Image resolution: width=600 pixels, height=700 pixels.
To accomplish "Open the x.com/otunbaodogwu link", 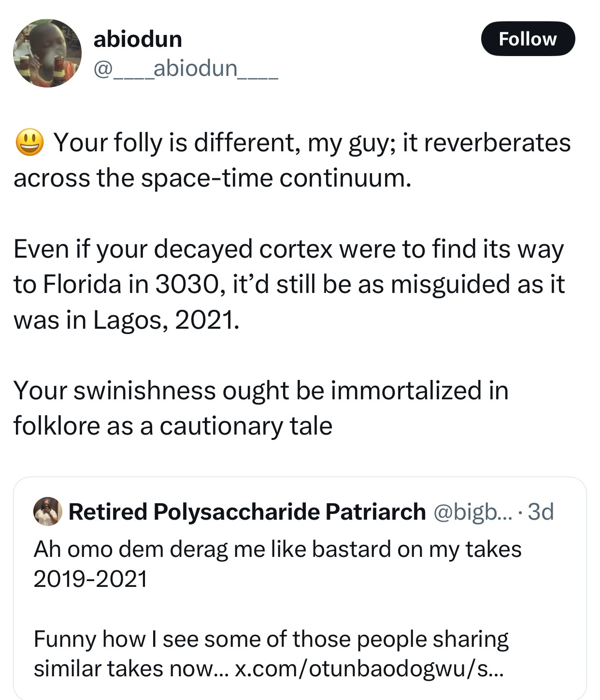I will (x=369, y=669).
